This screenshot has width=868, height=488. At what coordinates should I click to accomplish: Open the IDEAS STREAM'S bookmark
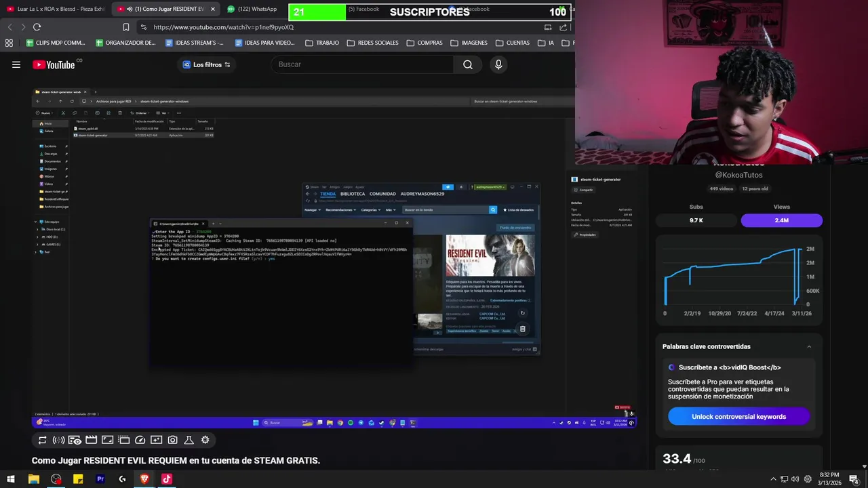pyautogui.click(x=195, y=43)
